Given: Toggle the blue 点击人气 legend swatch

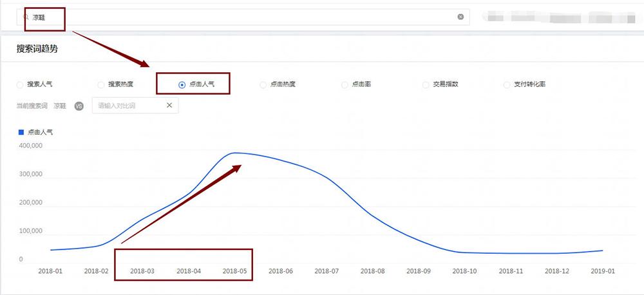Looking at the screenshot, I should point(21,132).
